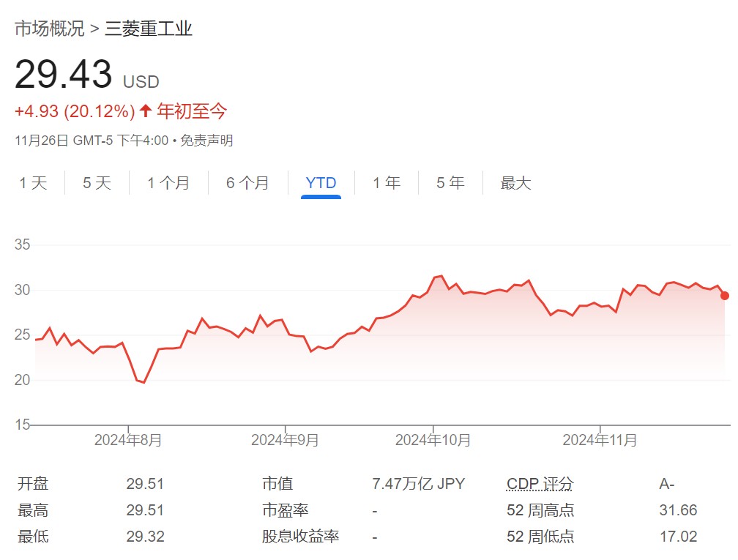Image resolution: width=738 pixels, height=560 pixels.
Task: Click the 2024年10月 axis label
Action: [433, 440]
